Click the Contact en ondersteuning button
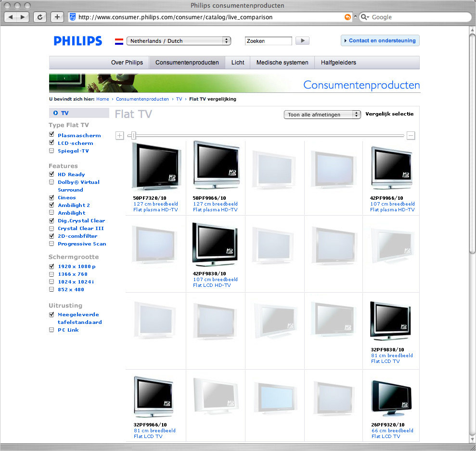This screenshot has width=476, height=451. [x=380, y=40]
